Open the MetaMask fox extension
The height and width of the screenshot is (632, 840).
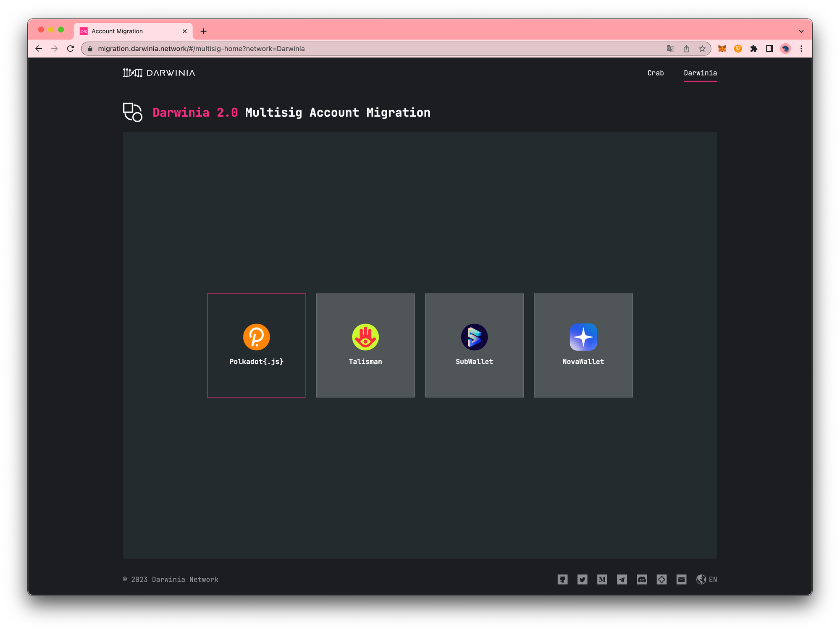[x=722, y=49]
